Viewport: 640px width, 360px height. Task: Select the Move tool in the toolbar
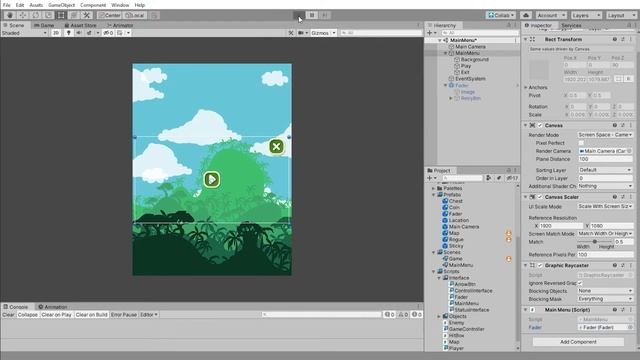(x=23, y=15)
